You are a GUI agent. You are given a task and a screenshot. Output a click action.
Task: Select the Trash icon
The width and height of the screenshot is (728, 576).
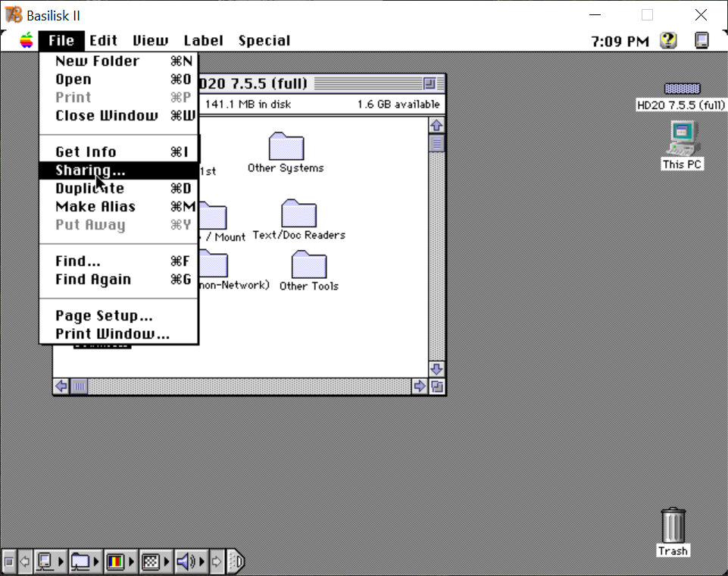pyautogui.click(x=673, y=525)
